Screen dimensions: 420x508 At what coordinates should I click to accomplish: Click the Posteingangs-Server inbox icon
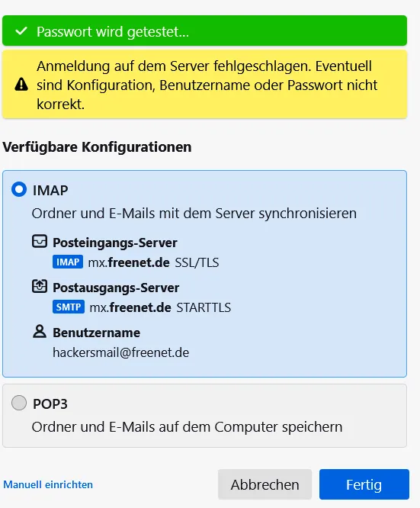(x=40, y=242)
